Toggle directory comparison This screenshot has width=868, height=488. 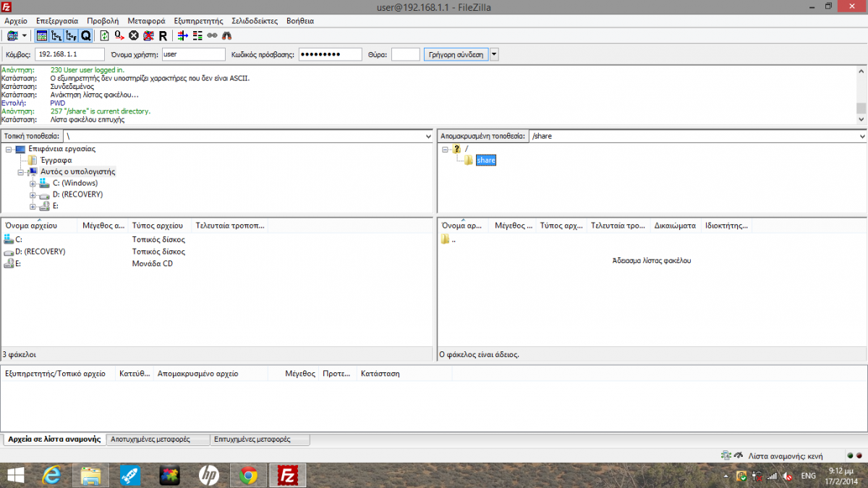click(x=197, y=35)
